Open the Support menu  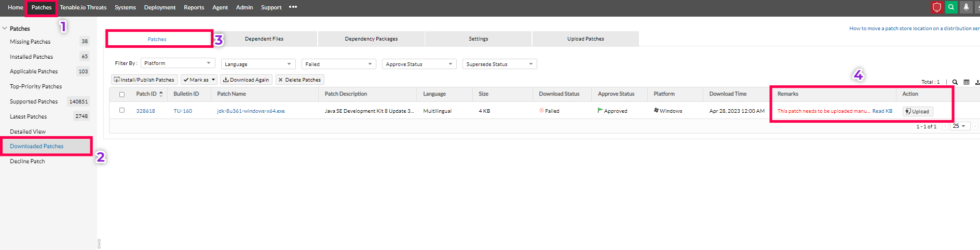coord(271,7)
